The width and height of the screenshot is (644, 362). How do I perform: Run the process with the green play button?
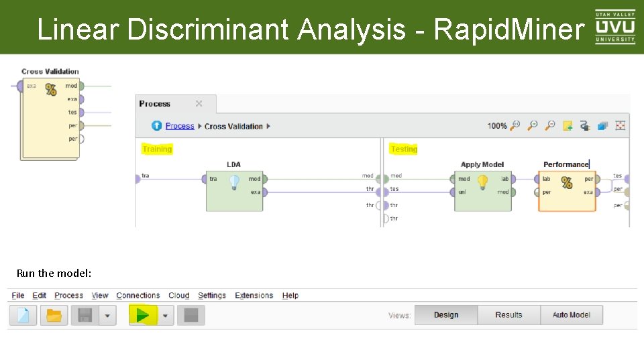click(142, 315)
